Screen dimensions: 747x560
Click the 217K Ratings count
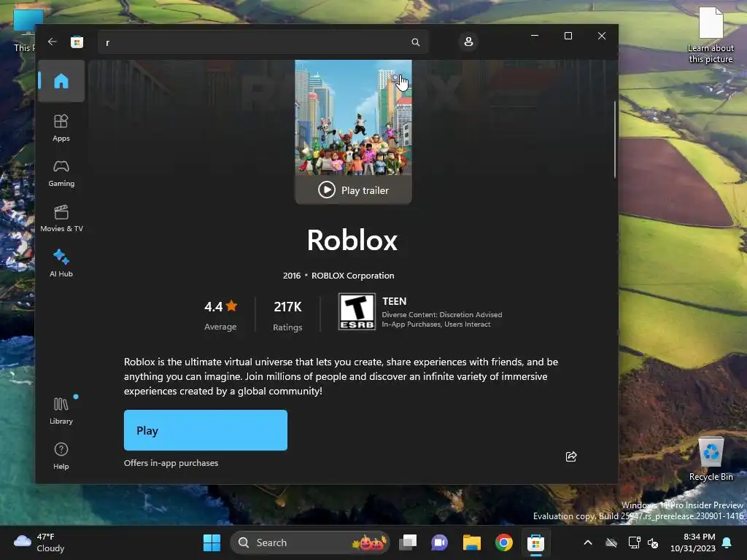pyautogui.click(x=287, y=315)
